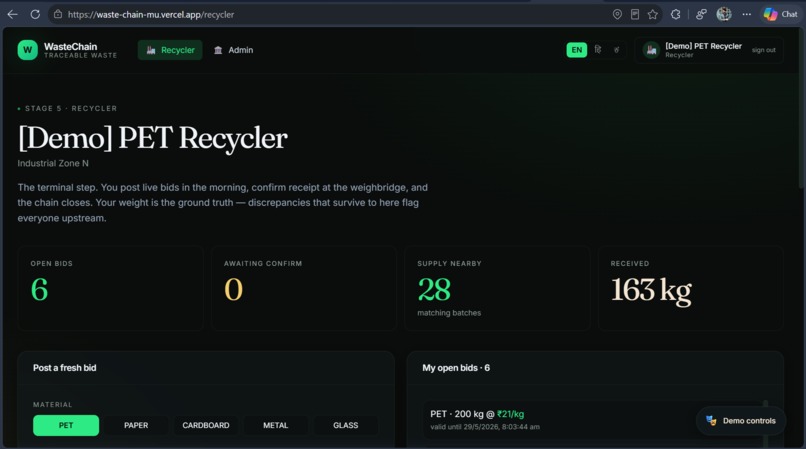Choose PET as bid material
Viewport: 806px width, 449px height.
click(66, 425)
